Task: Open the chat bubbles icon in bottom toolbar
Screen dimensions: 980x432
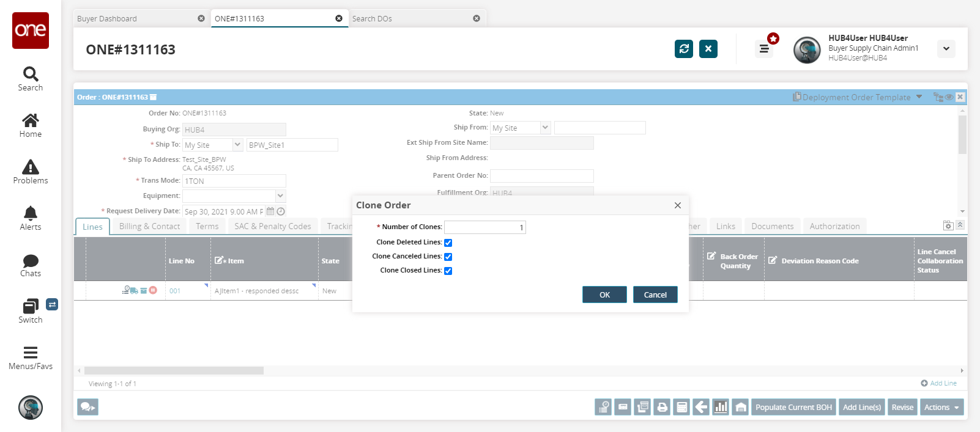Action: [x=87, y=407]
